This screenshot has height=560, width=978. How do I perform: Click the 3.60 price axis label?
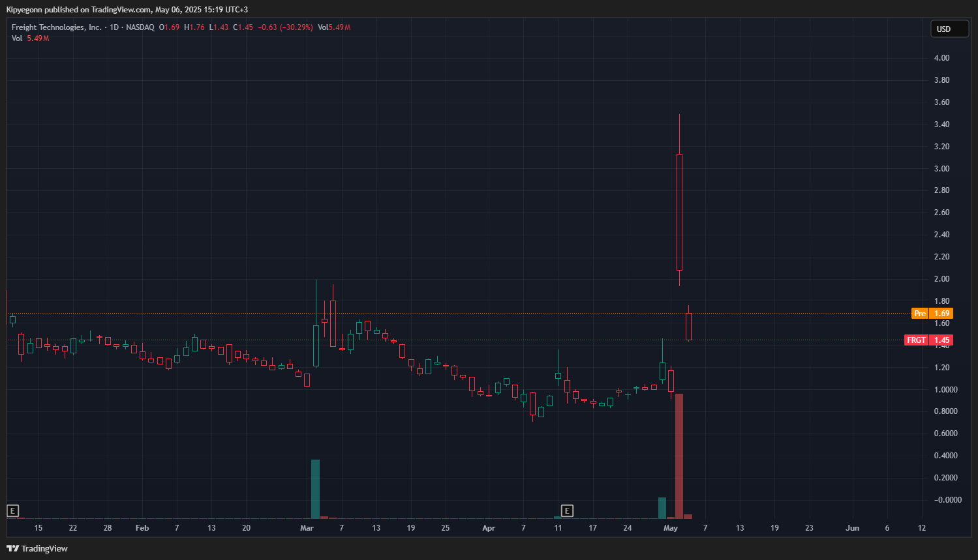[941, 102]
